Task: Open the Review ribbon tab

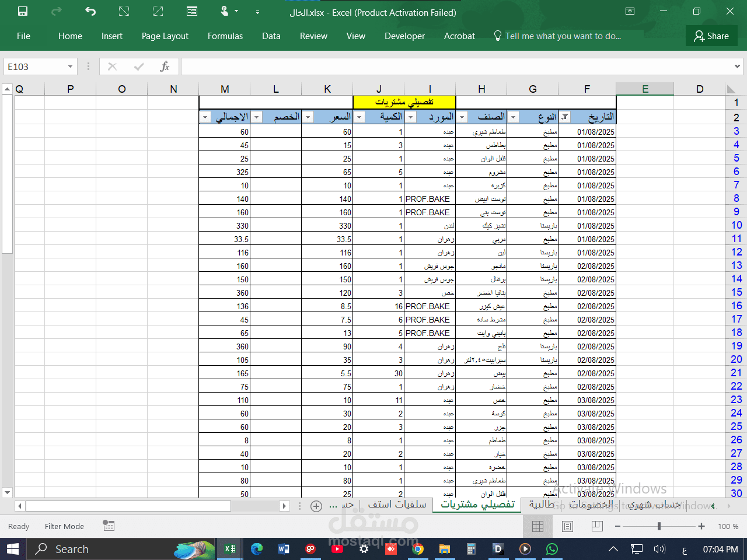Action: click(x=313, y=36)
